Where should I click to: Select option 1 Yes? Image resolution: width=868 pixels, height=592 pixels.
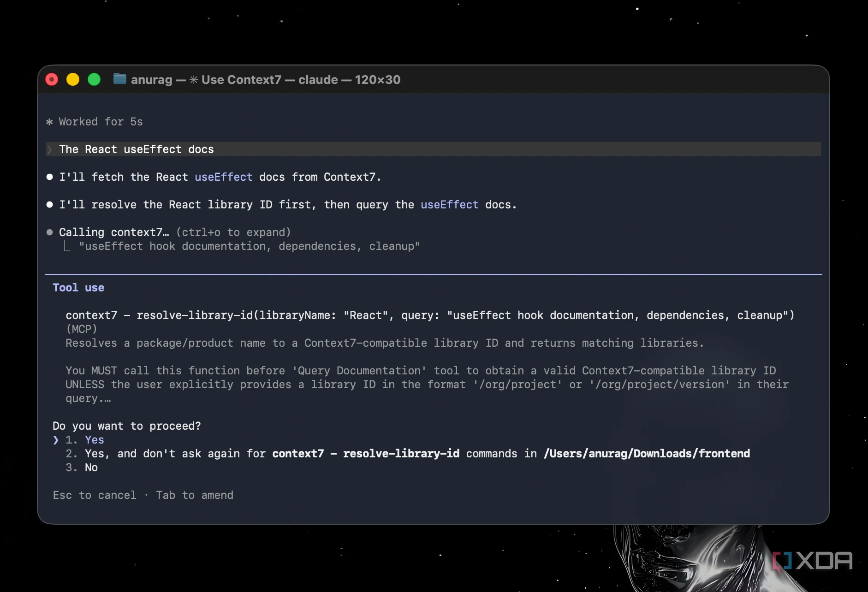click(x=85, y=440)
